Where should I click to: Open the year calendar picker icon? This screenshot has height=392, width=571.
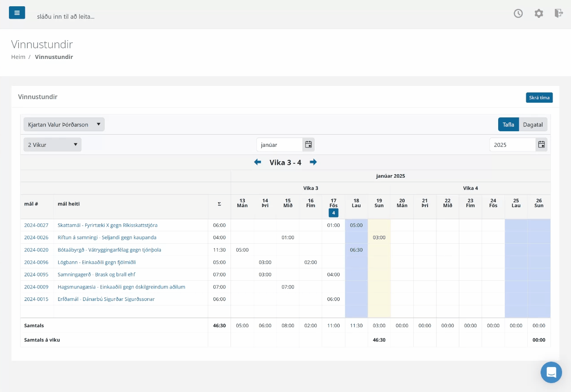[542, 145]
